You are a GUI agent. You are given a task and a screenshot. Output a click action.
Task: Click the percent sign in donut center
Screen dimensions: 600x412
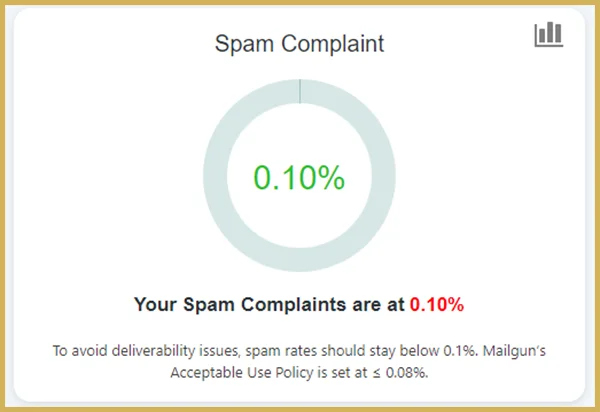point(331,178)
